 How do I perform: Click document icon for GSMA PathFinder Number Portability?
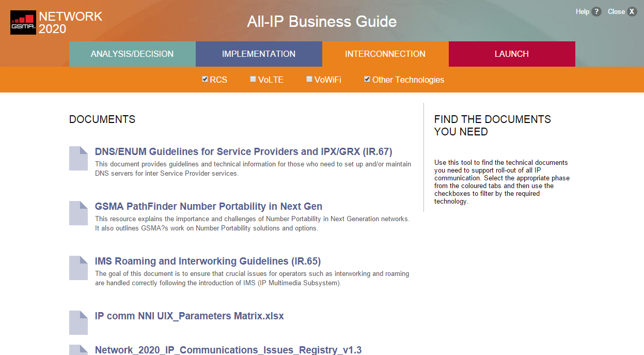point(78,213)
